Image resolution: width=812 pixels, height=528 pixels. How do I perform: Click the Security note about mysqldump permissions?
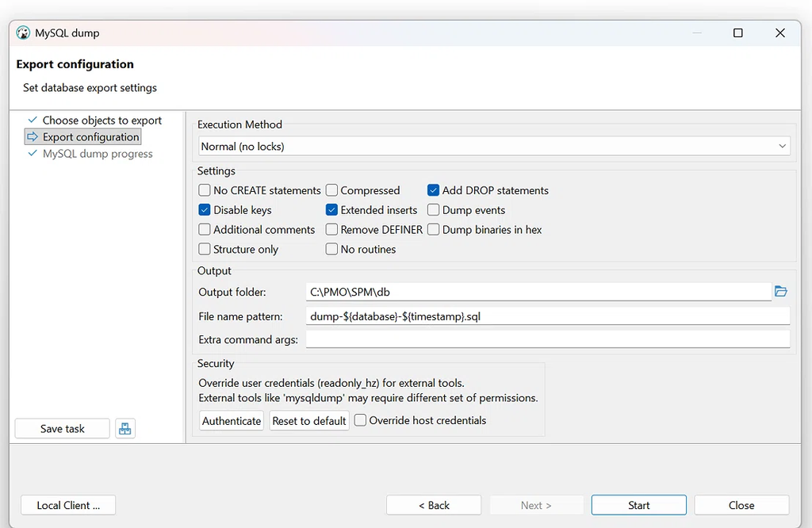pyautogui.click(x=368, y=397)
